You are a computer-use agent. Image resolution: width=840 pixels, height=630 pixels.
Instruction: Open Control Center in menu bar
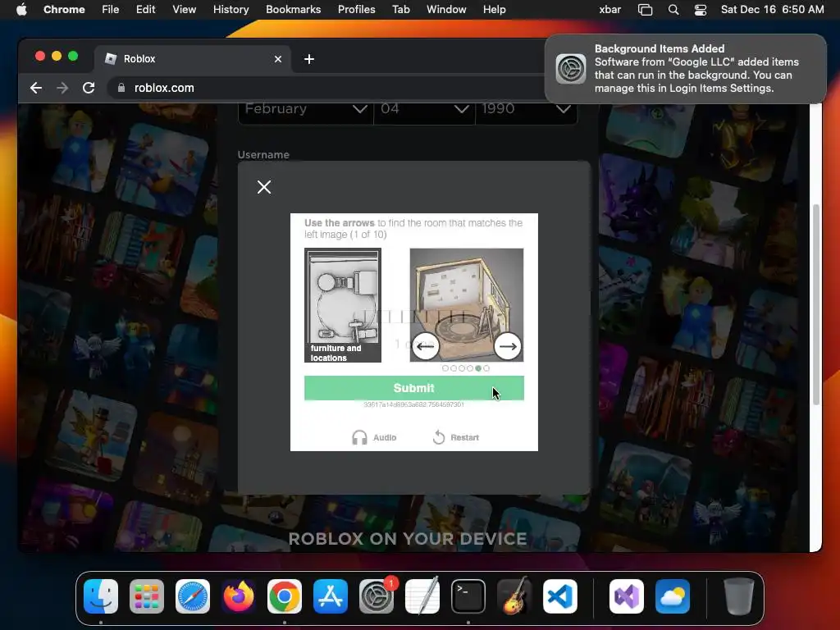(701, 10)
